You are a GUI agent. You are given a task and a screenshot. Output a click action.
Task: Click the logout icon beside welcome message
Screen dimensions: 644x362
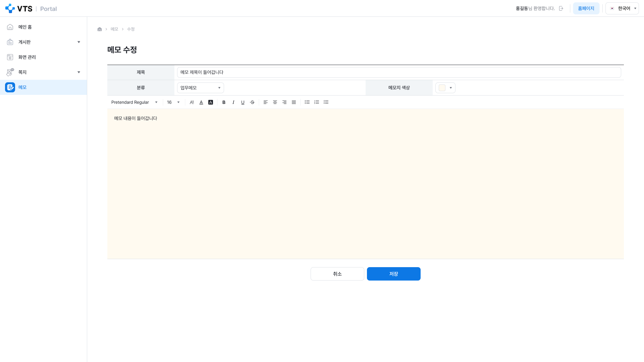(x=561, y=8)
